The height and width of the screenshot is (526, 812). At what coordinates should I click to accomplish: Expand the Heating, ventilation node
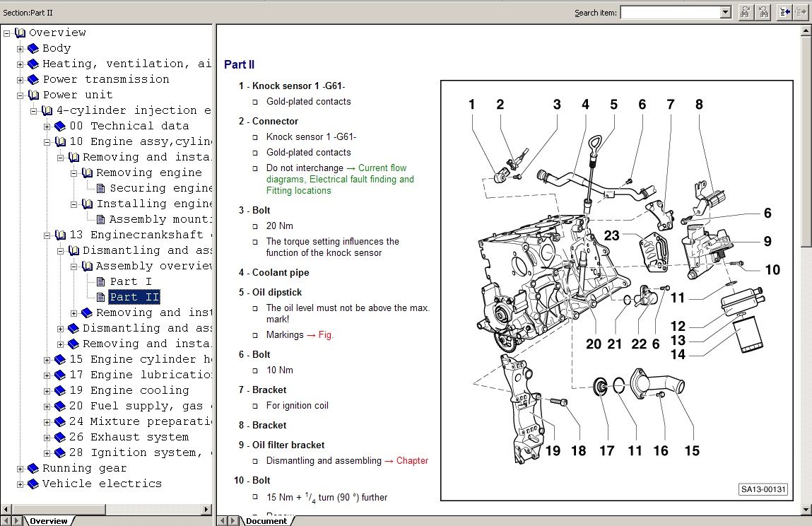pyautogui.click(x=20, y=64)
